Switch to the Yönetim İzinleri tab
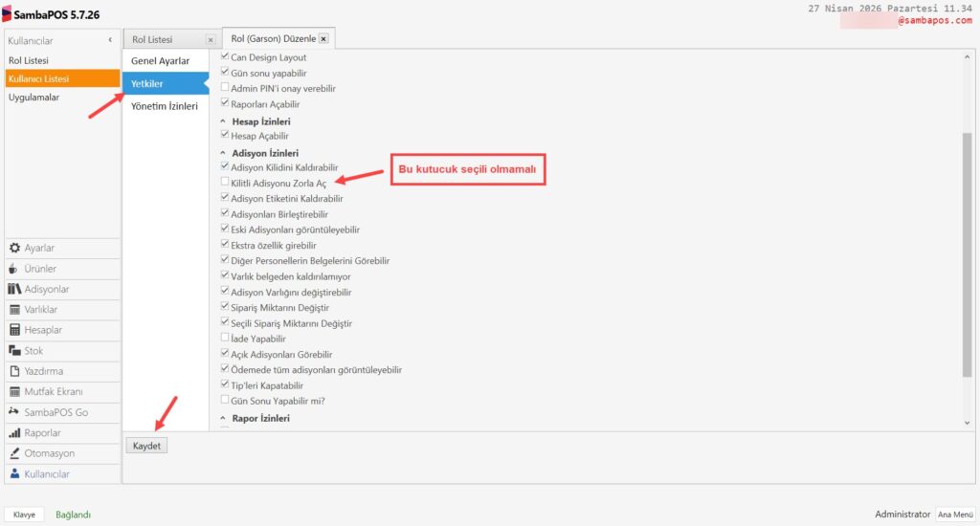Screen dimensions: 980x526 [x=165, y=106]
